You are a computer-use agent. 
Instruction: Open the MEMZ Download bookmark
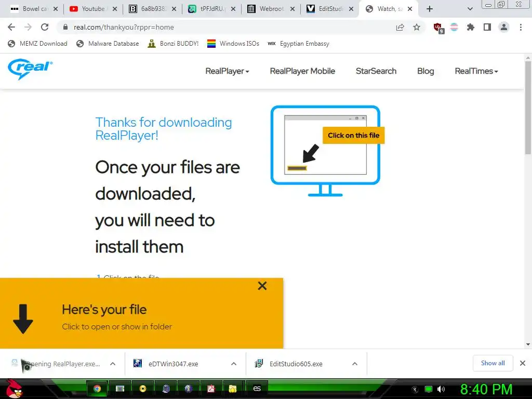coord(37,44)
